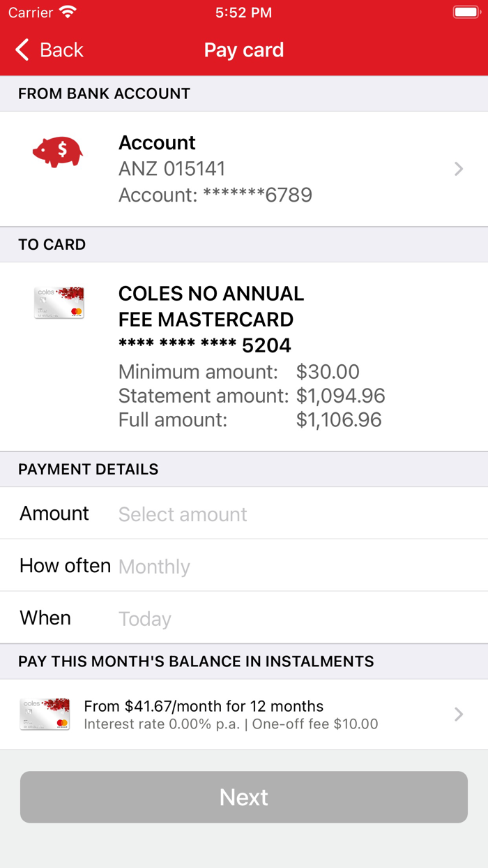
Task: Select the ANZ 015141 account row
Action: [244, 168]
